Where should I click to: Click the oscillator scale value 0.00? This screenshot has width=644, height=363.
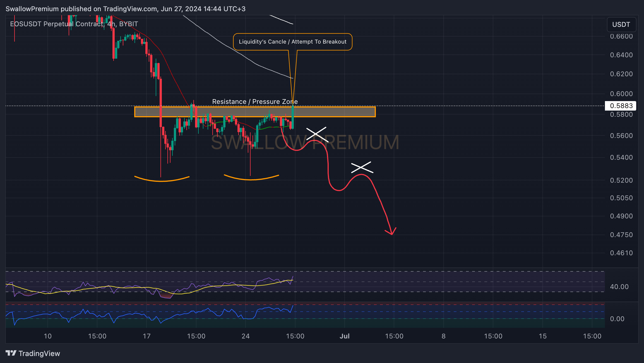(x=617, y=319)
